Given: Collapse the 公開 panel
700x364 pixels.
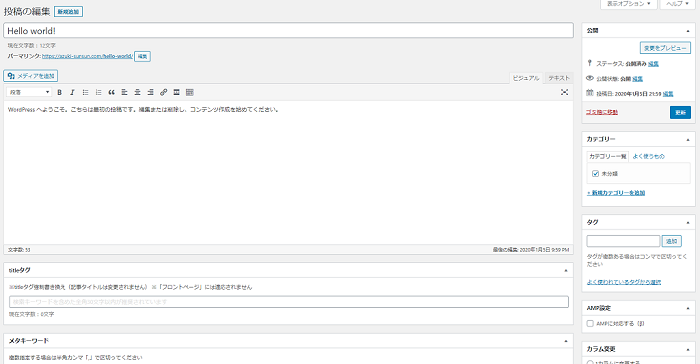Looking at the screenshot, I should [688, 31].
